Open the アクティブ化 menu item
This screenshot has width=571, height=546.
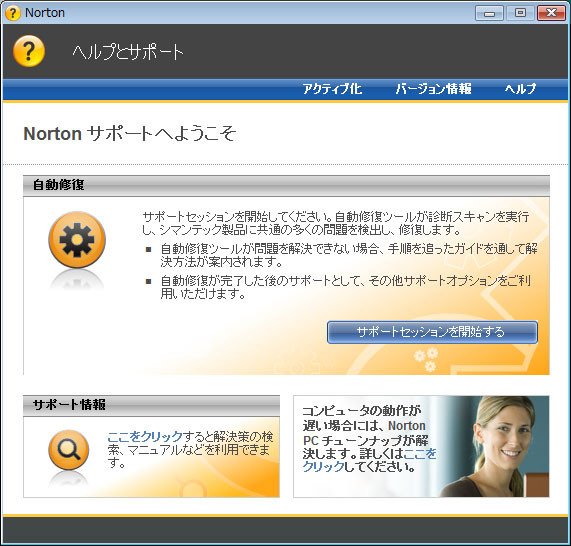click(332, 89)
